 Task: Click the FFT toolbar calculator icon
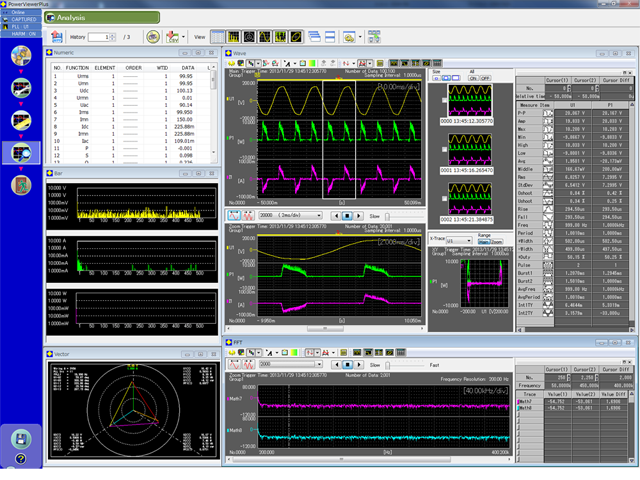tap(343, 352)
